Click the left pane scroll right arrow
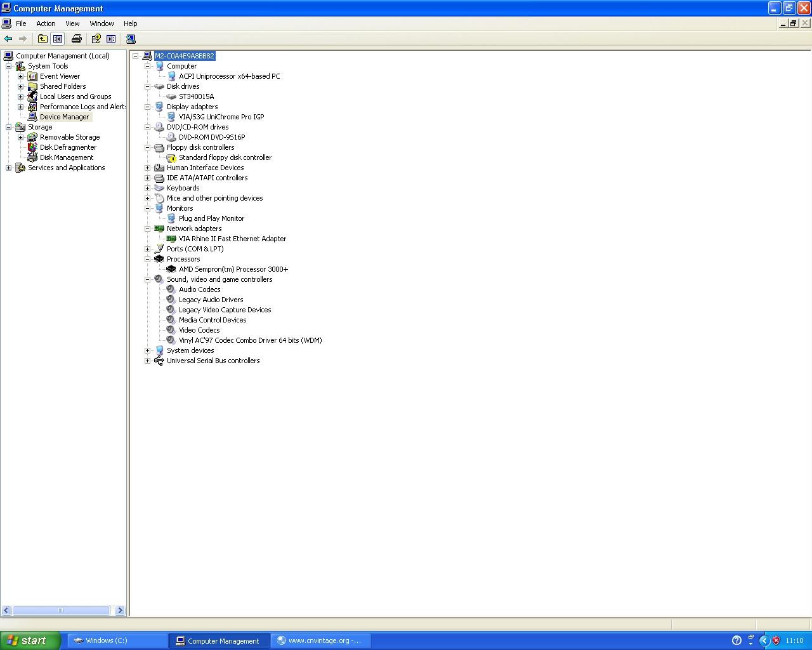Screen dimensions: 812x650 (120, 610)
